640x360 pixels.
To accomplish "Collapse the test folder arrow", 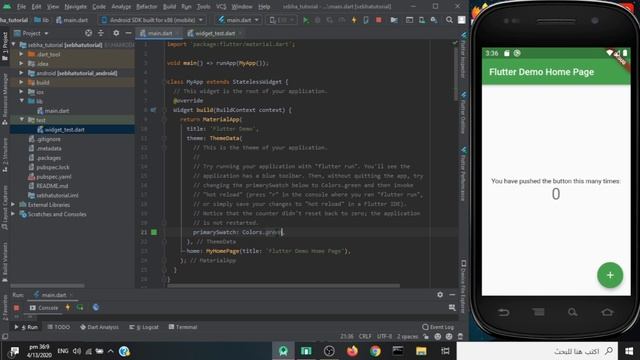I will coord(21,120).
